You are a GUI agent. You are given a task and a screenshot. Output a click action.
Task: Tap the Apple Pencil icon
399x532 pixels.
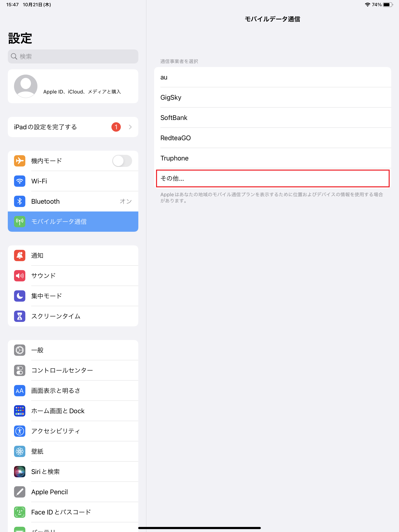click(x=20, y=492)
